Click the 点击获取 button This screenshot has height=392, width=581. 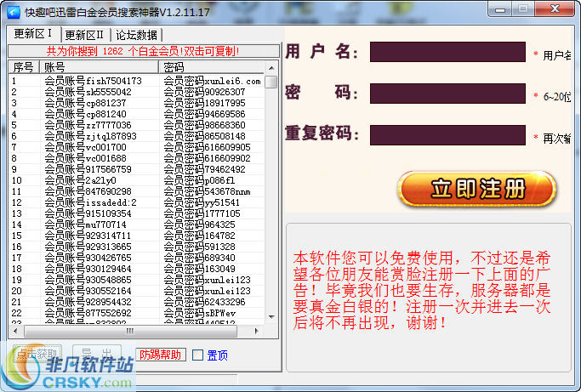pos(37,355)
